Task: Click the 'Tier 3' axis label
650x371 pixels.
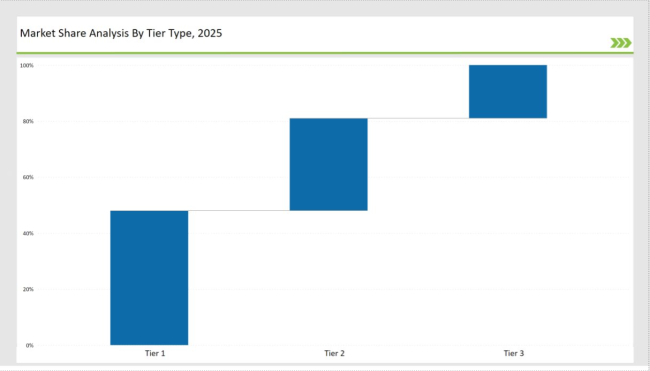Action: 514,353
